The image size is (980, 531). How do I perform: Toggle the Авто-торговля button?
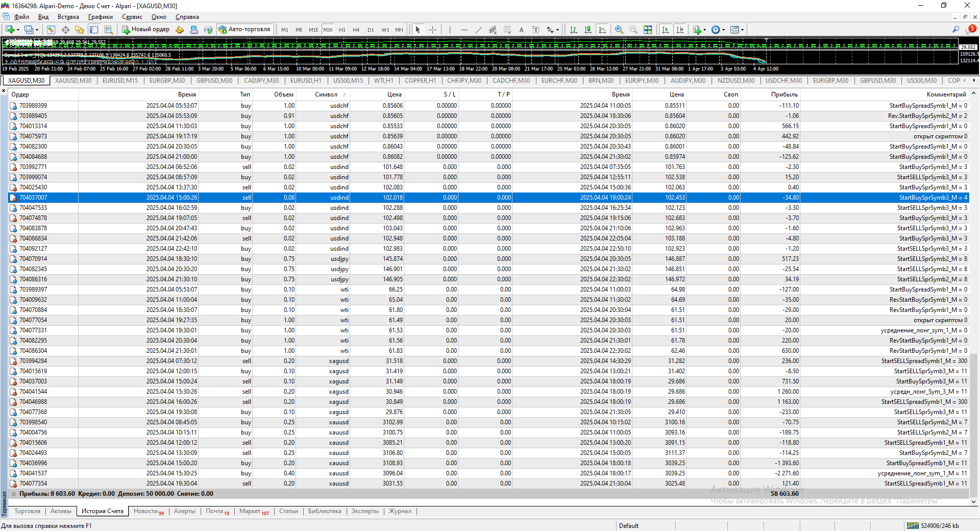(x=244, y=30)
